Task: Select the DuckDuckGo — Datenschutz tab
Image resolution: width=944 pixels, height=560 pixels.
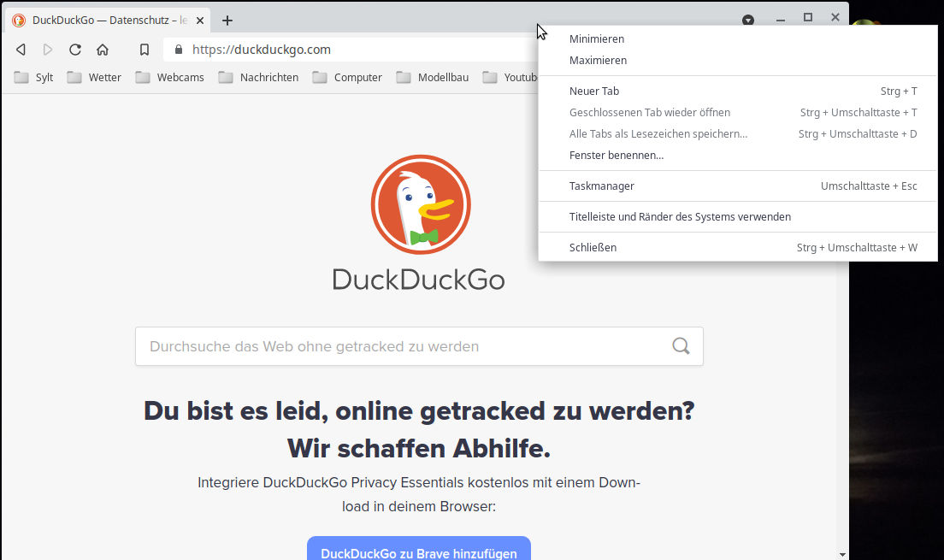Action: (x=109, y=21)
